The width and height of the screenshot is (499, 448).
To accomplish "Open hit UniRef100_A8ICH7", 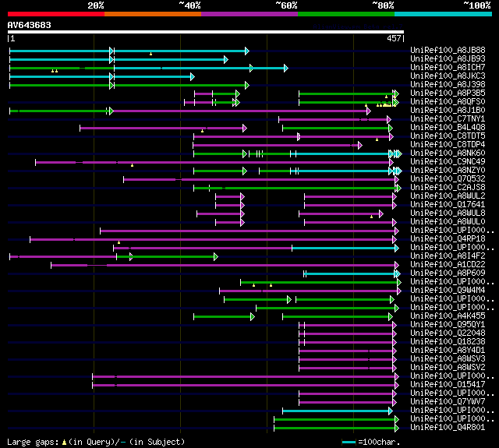I will [x=448, y=67].
